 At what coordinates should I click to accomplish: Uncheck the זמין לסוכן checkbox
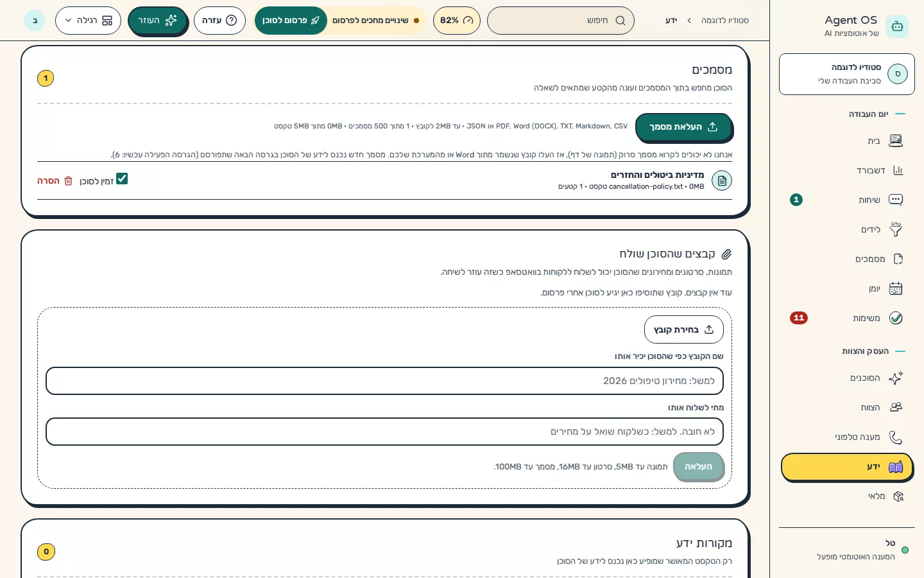tap(122, 179)
